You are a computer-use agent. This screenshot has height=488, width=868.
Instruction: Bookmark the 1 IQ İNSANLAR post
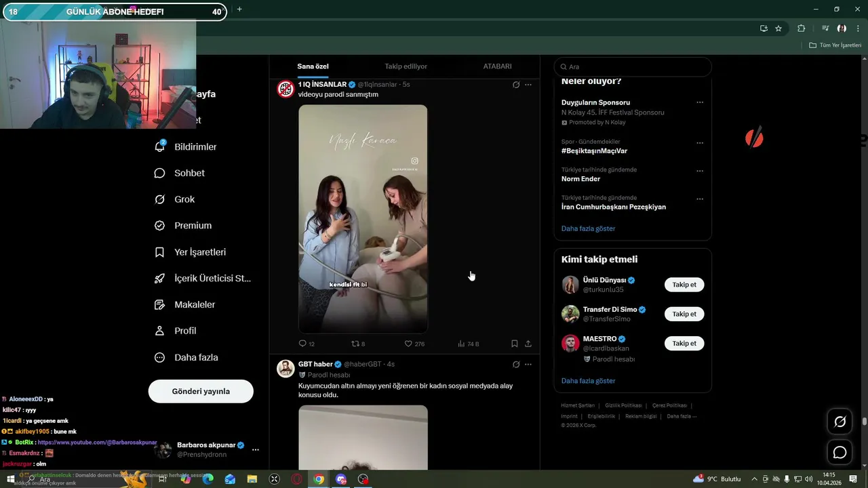(515, 344)
